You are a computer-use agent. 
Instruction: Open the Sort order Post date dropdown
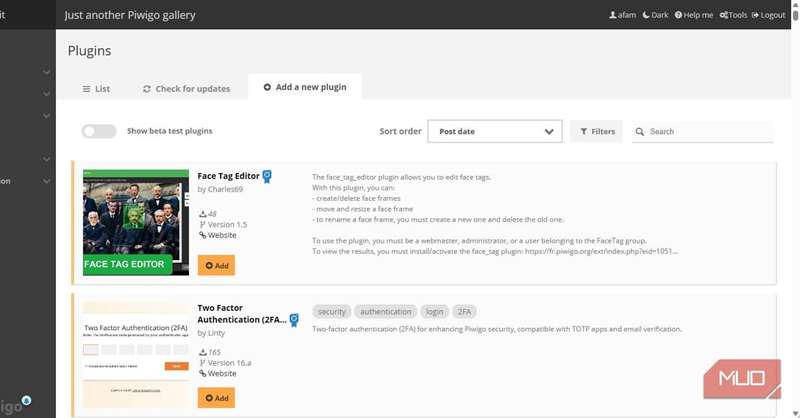click(494, 132)
